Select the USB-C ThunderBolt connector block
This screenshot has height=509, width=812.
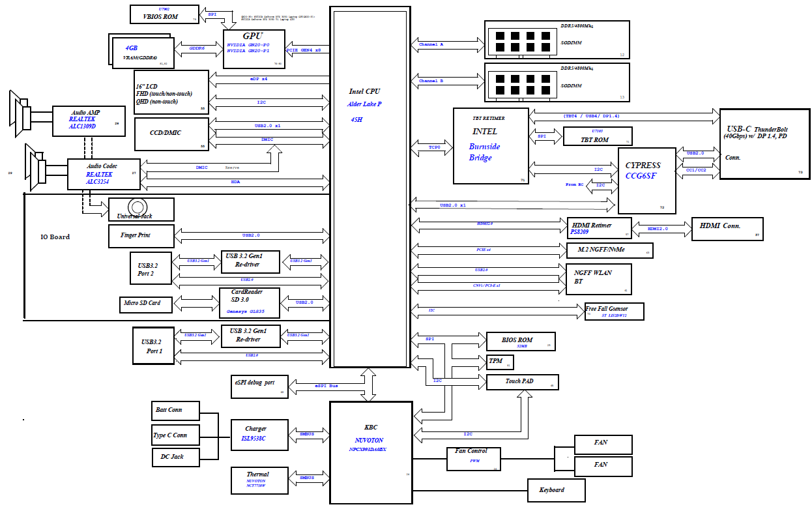tap(764, 143)
